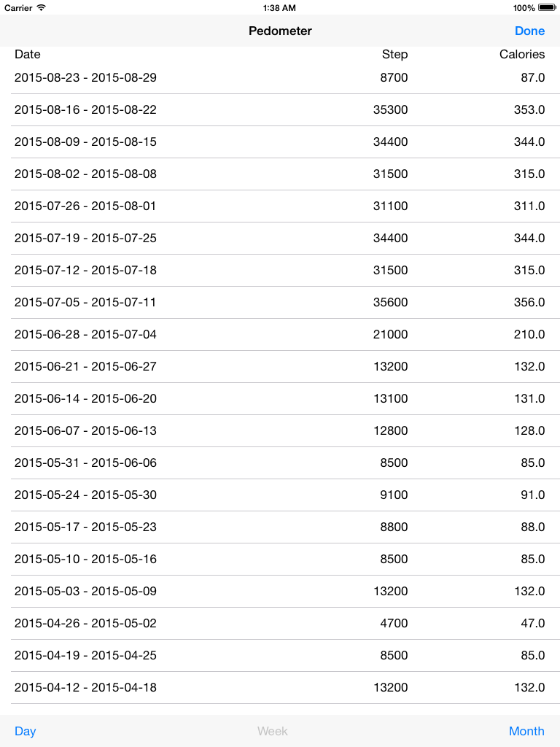
Task: Switch to the Month view
Action: [x=526, y=731]
